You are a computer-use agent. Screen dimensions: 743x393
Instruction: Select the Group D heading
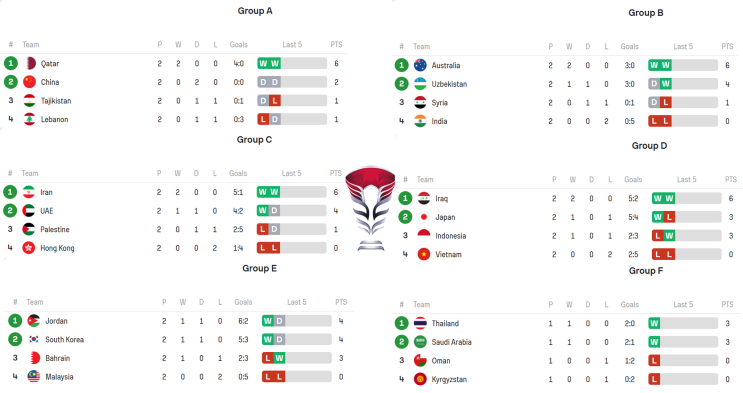pos(649,146)
